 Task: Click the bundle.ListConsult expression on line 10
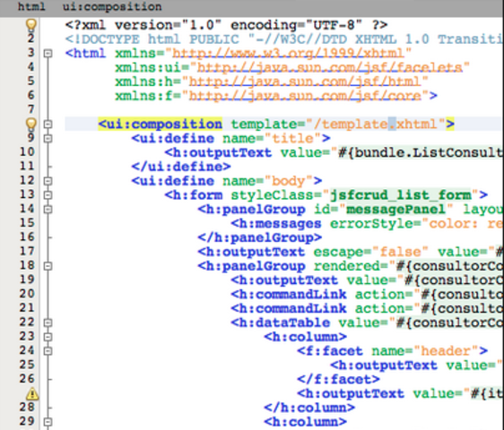pyautogui.click(x=420, y=152)
